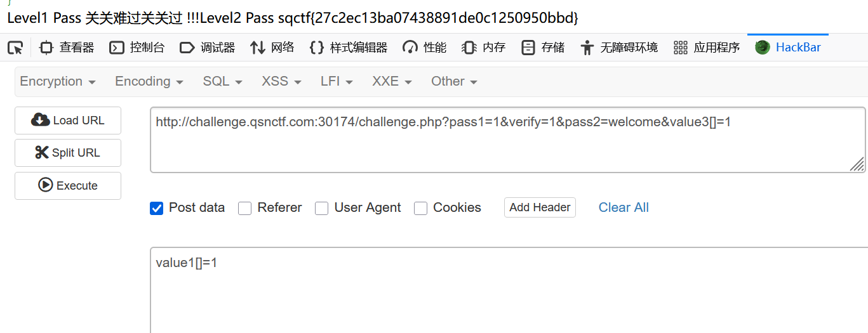The image size is (868, 333).
Task: Activate the element picker icon
Action: pyautogui.click(x=15, y=48)
